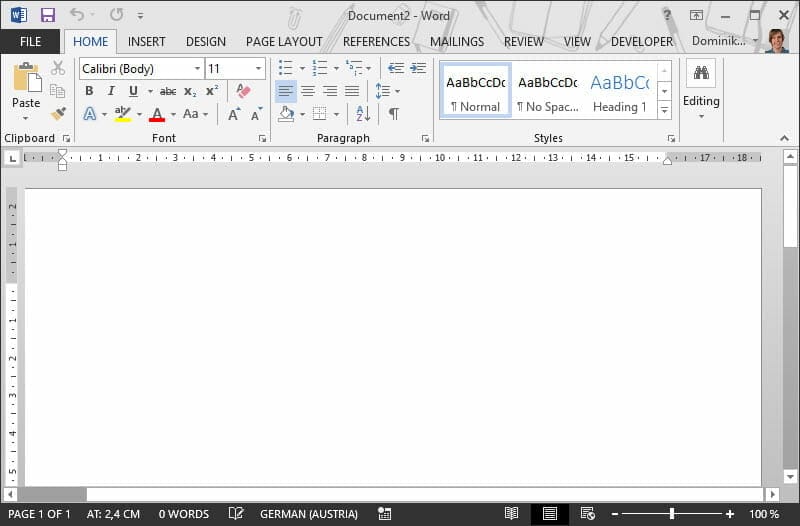Click the zoom slider handle

pos(671,514)
